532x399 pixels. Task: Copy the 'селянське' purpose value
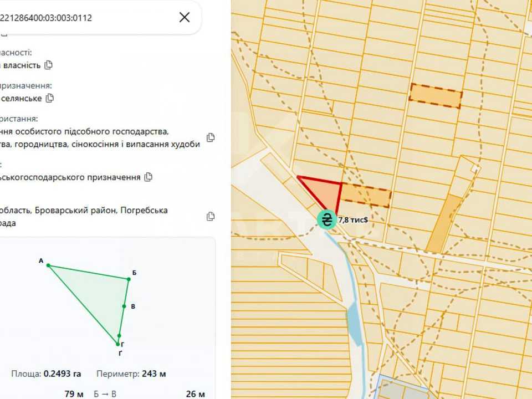(x=50, y=98)
